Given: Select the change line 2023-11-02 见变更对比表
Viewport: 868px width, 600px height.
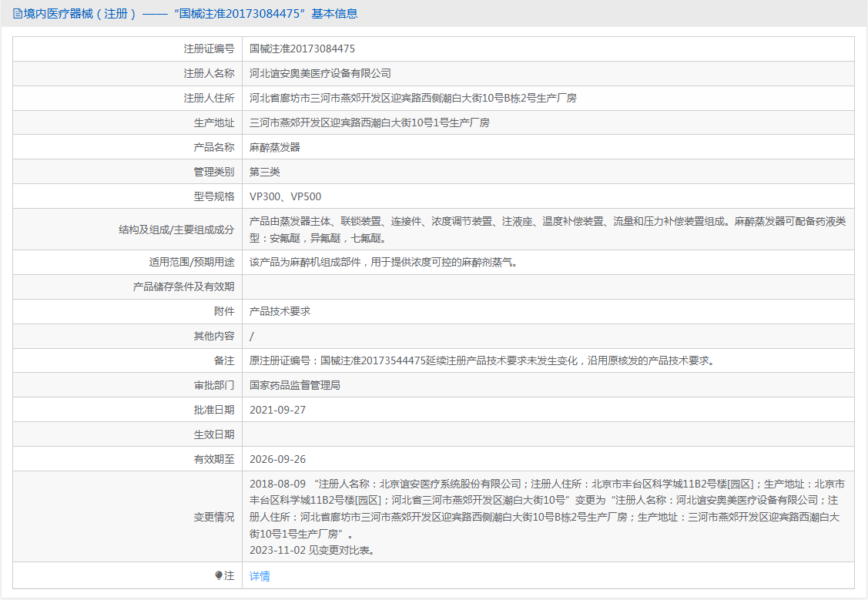Looking at the screenshot, I should (x=313, y=550).
